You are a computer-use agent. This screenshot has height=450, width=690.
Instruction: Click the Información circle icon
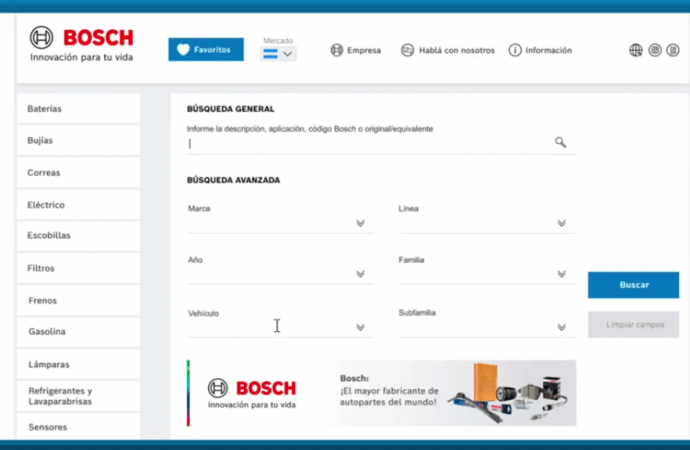tap(515, 50)
